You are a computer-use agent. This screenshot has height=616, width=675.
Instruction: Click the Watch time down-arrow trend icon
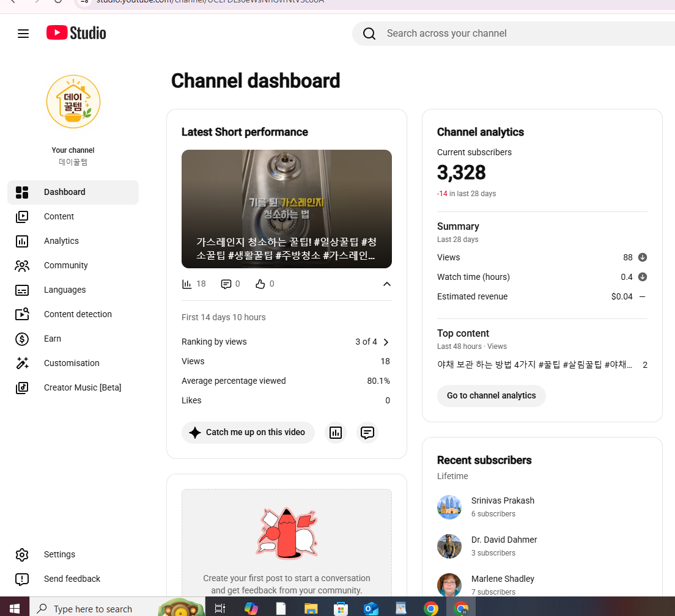(642, 277)
